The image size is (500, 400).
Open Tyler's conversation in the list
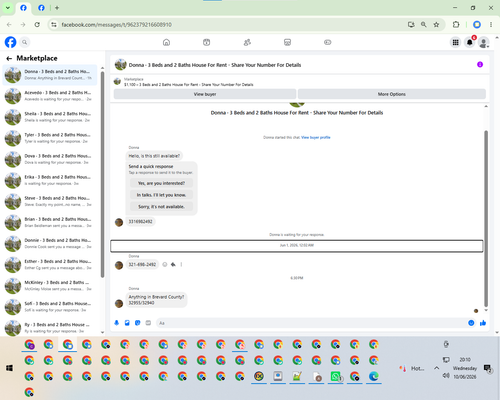[x=50, y=138]
